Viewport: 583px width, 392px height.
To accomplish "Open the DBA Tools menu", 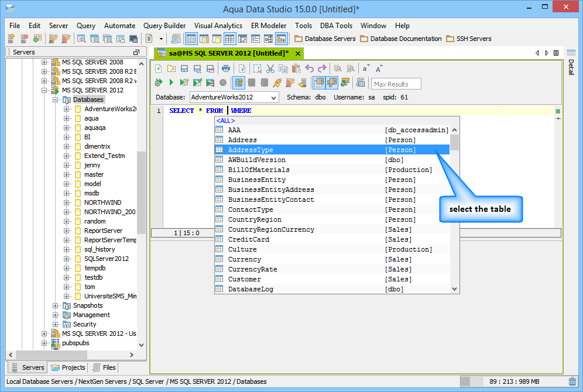I will point(336,26).
